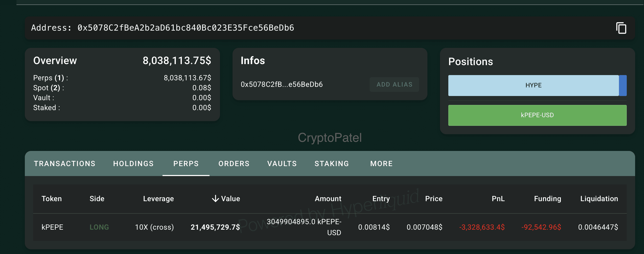Viewport: 644px width, 254px height.
Task: Click the Overview total value amount
Action: click(x=177, y=60)
